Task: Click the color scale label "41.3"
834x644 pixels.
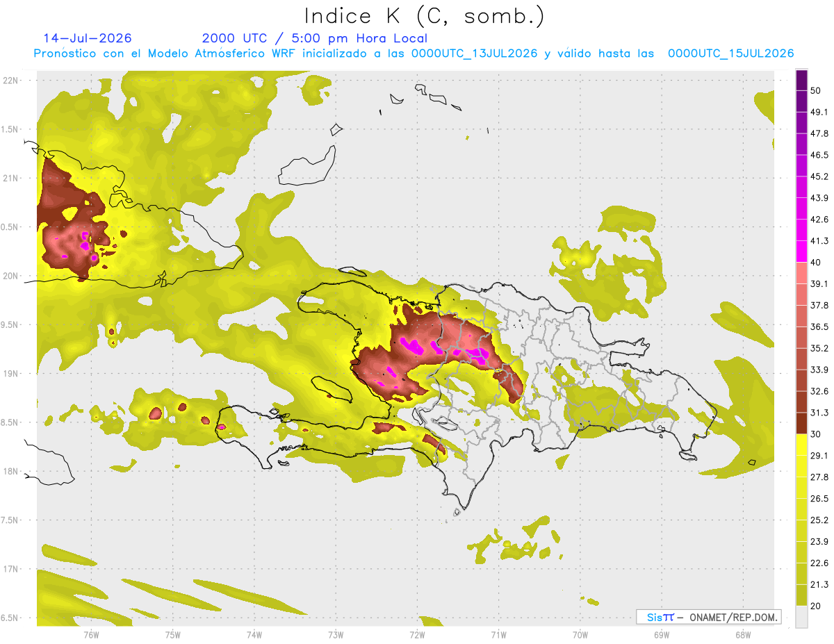Action: pyautogui.click(x=819, y=242)
